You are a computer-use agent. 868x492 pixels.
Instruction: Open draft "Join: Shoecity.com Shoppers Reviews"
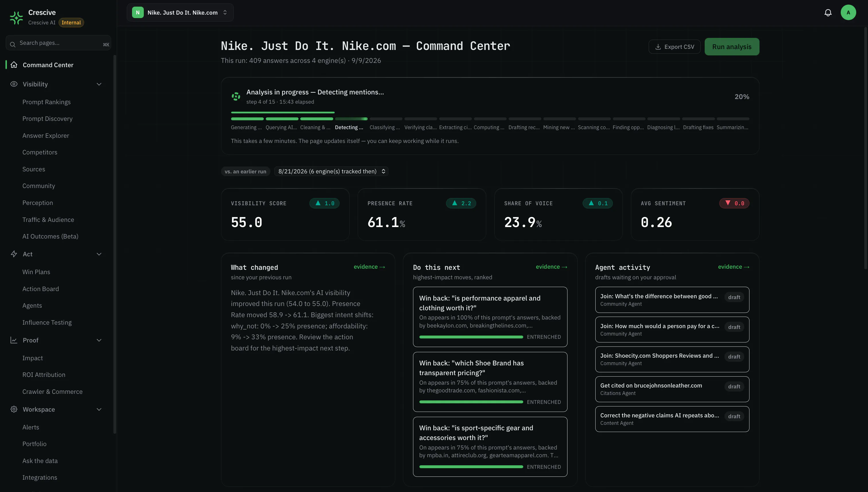pyautogui.click(x=672, y=359)
